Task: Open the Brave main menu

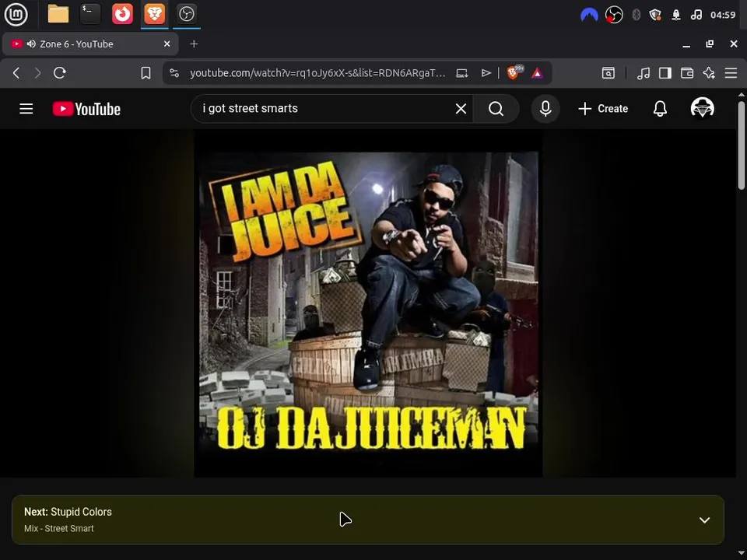Action: (731, 73)
